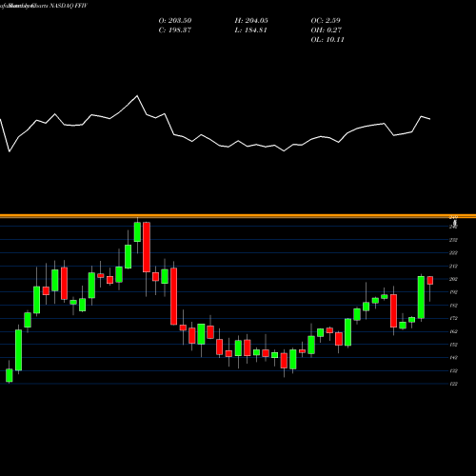Click the orange horizontal resistance line
This screenshot has width=476, height=476.
pyautogui.click(x=238, y=216)
